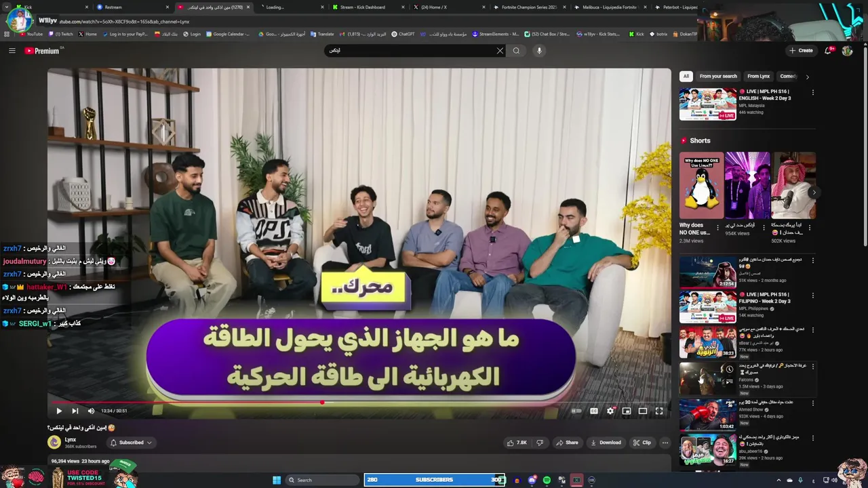
Task: Open Spotify from the taskbar
Action: pyautogui.click(x=547, y=480)
